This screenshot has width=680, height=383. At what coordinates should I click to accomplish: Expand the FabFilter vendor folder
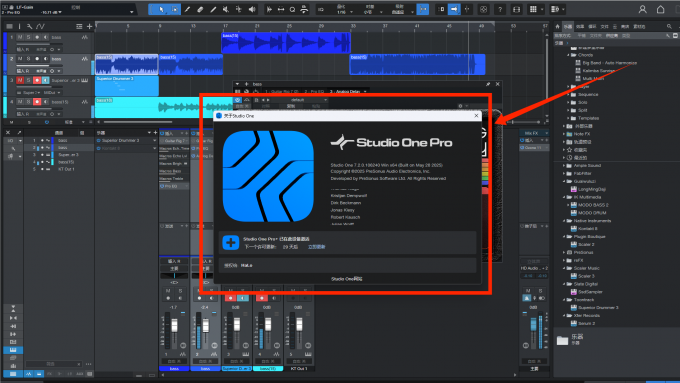(x=564, y=173)
